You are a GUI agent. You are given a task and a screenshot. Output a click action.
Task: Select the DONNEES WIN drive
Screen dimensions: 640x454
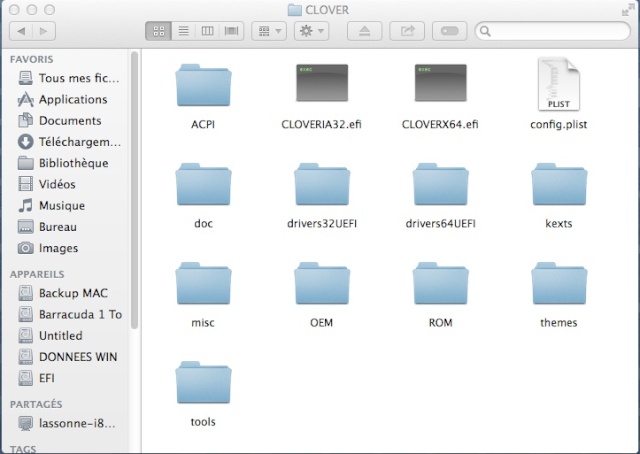tap(68, 357)
